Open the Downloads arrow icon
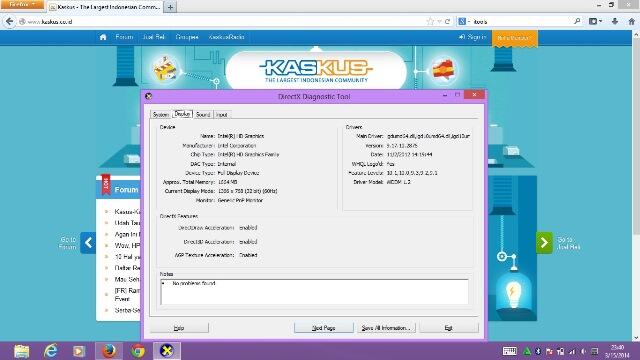The width and height of the screenshot is (640, 360). click(615, 21)
